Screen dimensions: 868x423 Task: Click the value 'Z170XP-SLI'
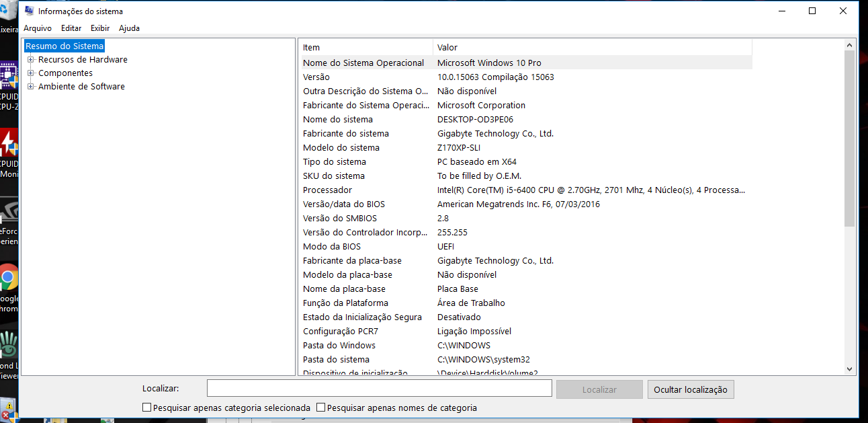pos(459,147)
